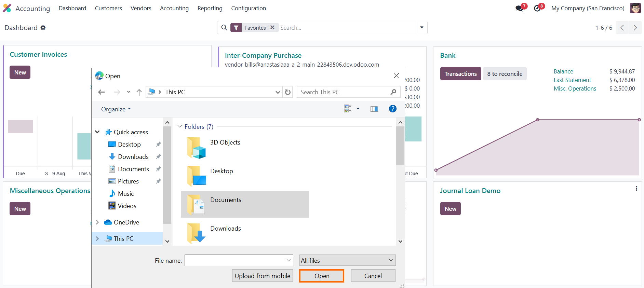Image resolution: width=644 pixels, height=288 pixels.
Task: Click the 8 to reconcile button
Action: point(505,74)
